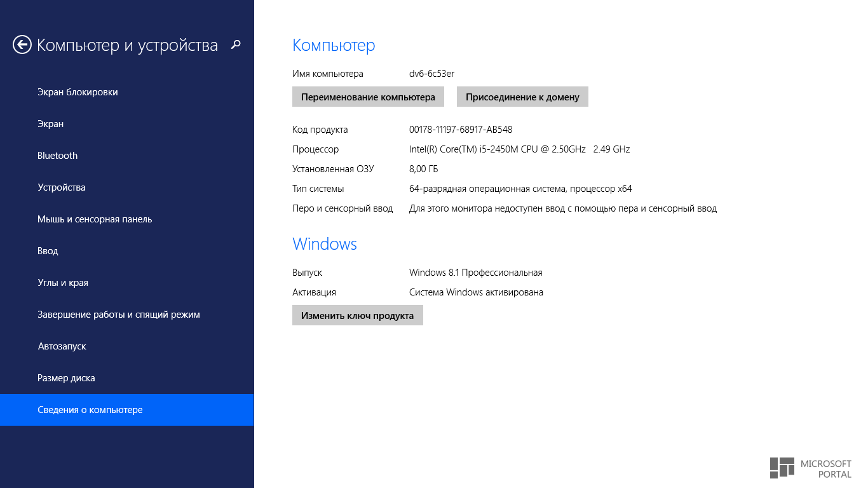Click the computer name dv6-6c53er

pos(432,74)
